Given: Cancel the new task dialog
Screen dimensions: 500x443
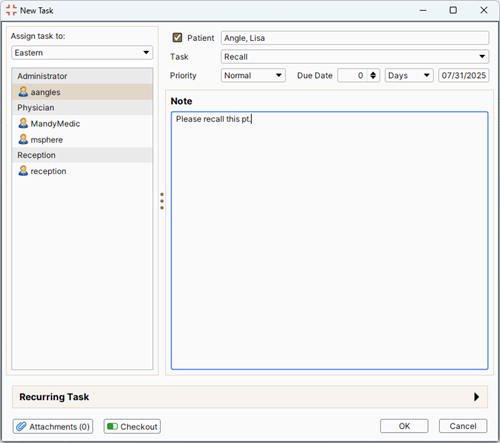Looking at the screenshot, I should pyautogui.click(x=463, y=426).
